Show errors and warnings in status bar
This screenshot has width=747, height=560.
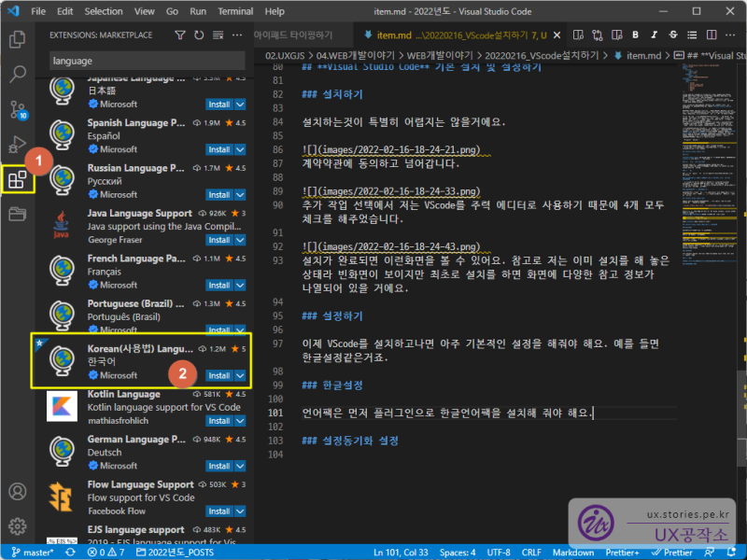(x=106, y=552)
